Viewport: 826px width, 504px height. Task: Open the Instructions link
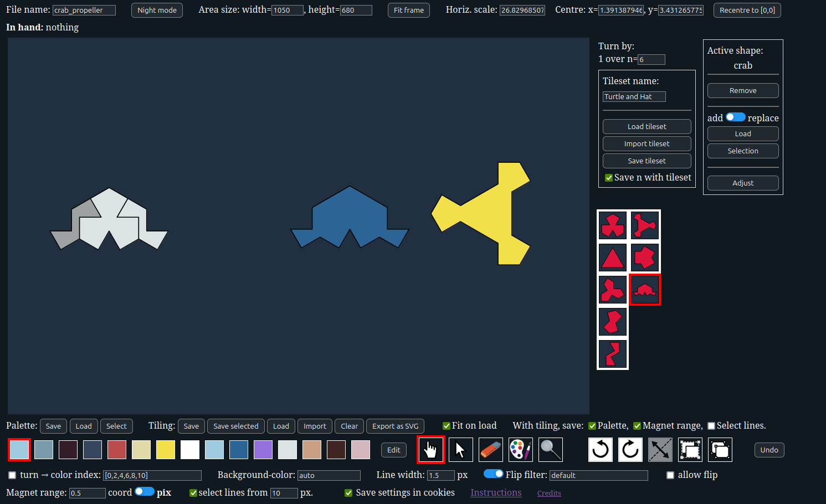pyautogui.click(x=496, y=492)
